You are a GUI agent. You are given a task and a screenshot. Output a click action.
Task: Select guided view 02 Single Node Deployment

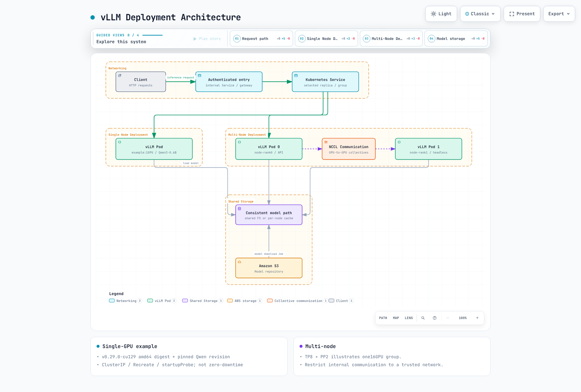pos(326,38)
